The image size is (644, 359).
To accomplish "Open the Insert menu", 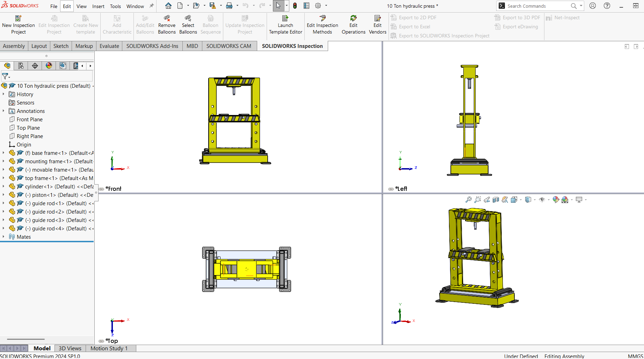I will coord(98,6).
